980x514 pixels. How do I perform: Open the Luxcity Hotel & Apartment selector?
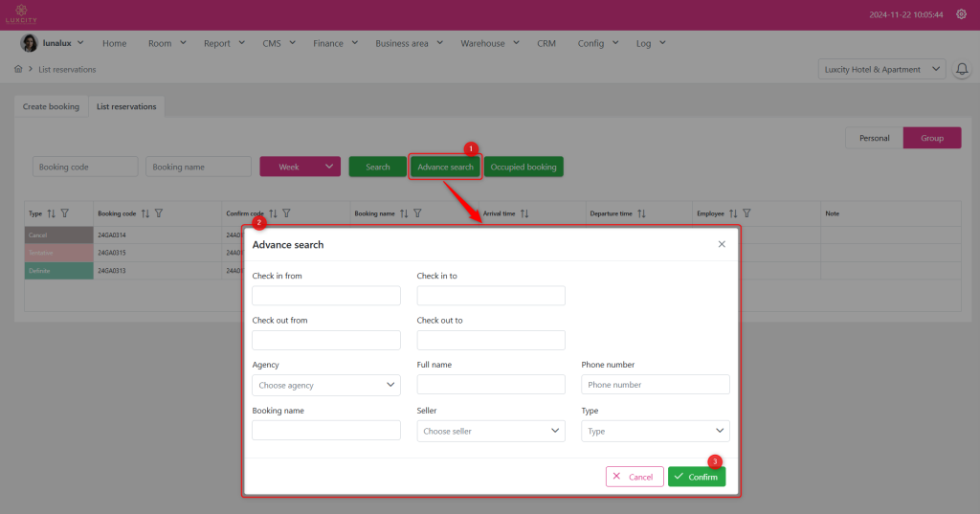click(x=880, y=70)
